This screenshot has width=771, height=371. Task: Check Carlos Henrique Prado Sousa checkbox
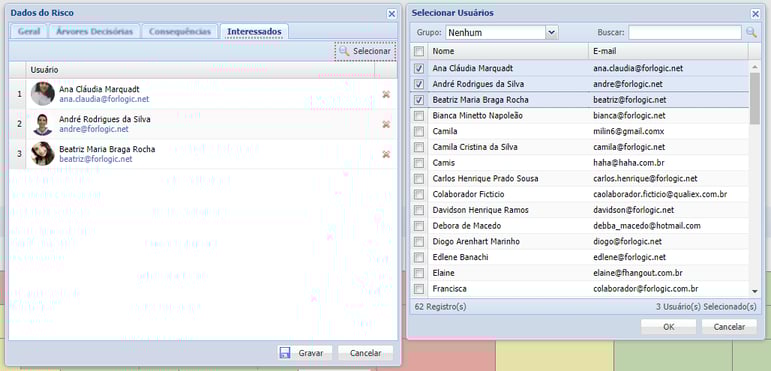click(x=419, y=179)
